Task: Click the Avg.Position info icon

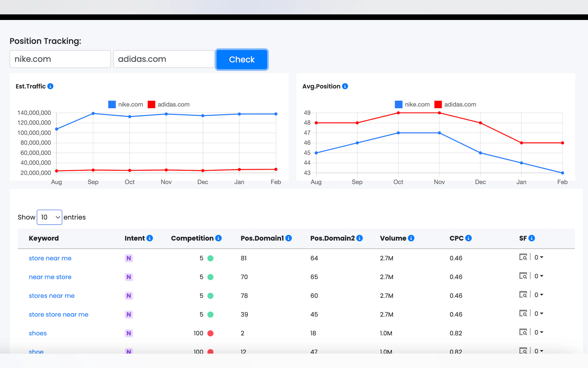Action: click(x=345, y=86)
